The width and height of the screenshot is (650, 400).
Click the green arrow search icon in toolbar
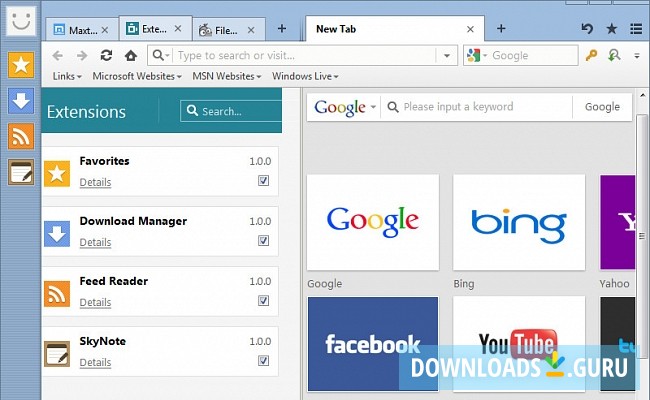point(614,55)
